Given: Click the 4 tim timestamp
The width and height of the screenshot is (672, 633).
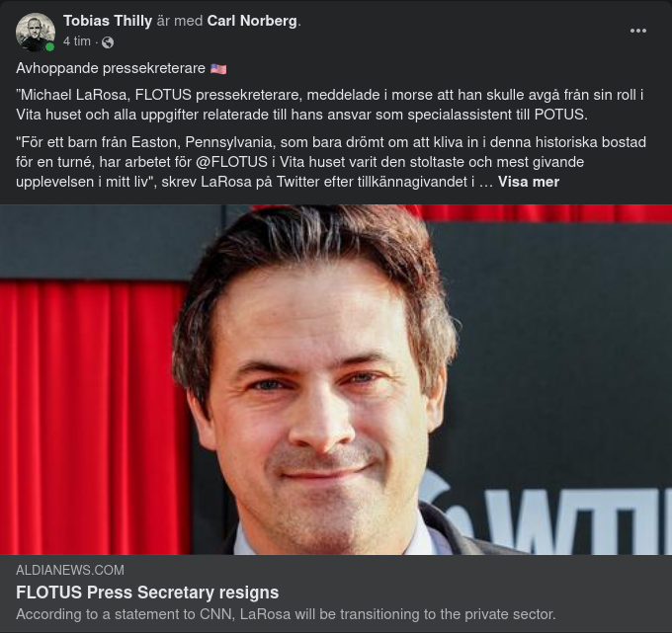Looking at the screenshot, I should pos(77,41).
